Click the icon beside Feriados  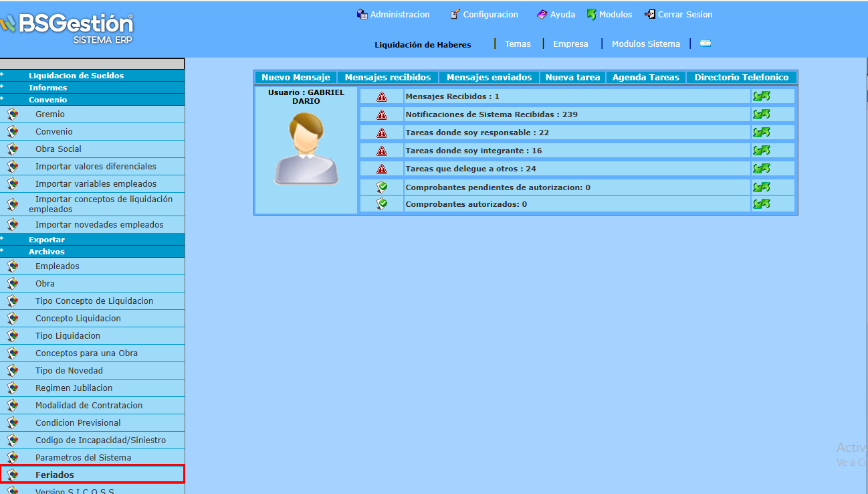pos(13,475)
